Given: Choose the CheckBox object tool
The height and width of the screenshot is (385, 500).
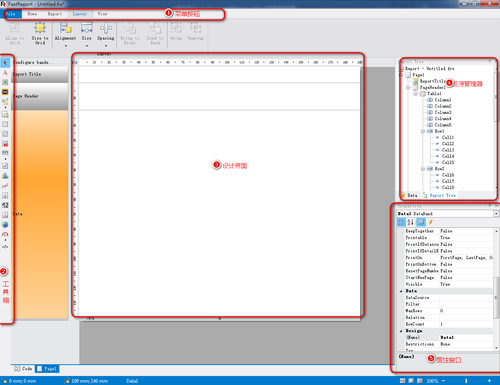Looking at the screenshot, I should click(5, 166).
